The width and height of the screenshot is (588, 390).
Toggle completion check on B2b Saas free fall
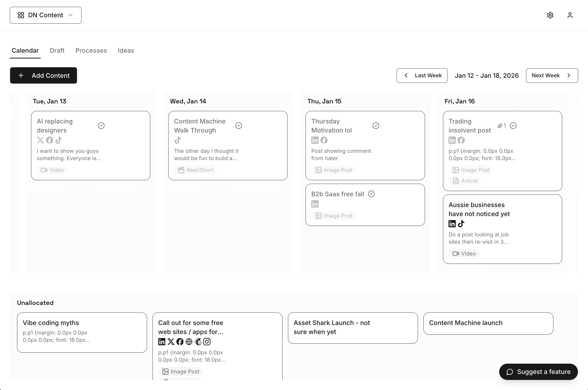[x=371, y=194]
